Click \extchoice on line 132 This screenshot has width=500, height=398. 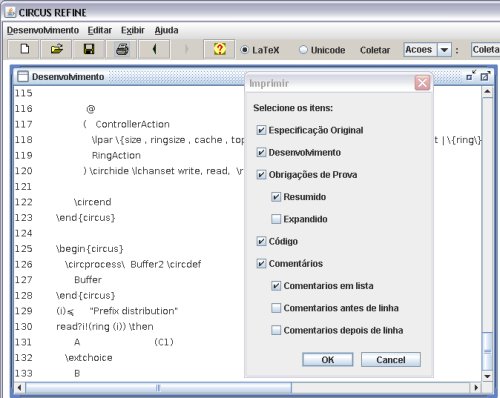(x=89, y=358)
